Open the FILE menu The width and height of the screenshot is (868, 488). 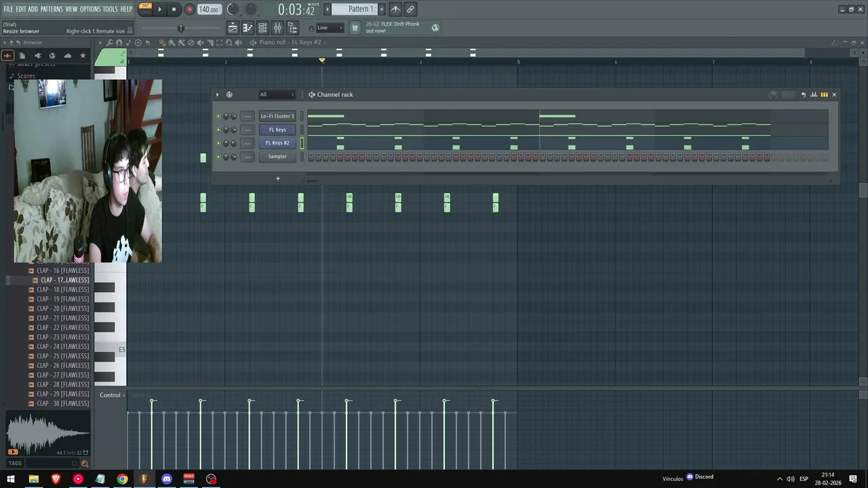coord(8,9)
